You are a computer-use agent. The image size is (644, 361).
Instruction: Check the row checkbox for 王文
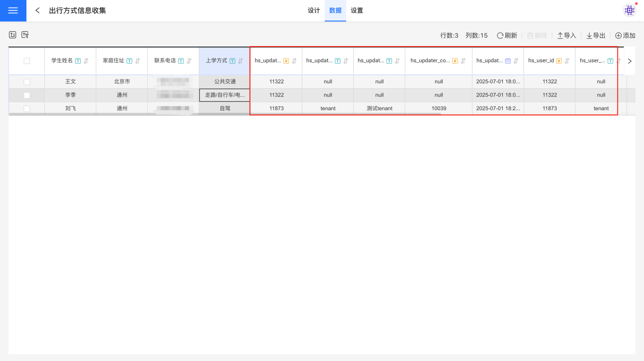pos(27,82)
